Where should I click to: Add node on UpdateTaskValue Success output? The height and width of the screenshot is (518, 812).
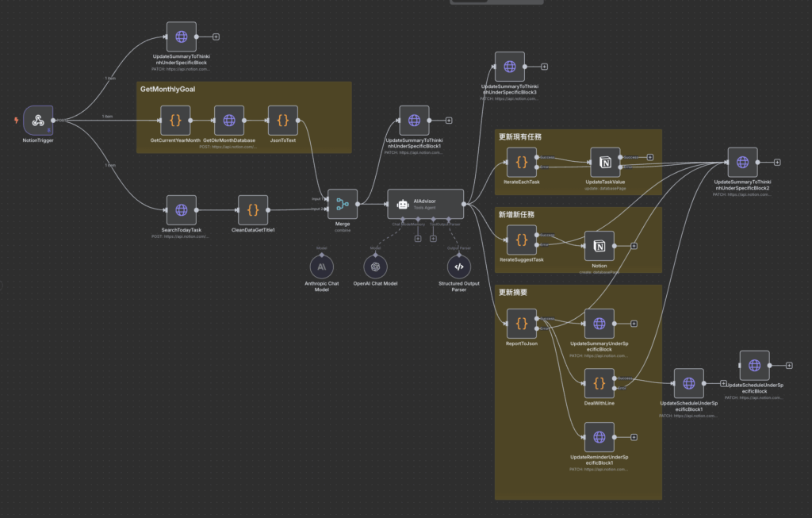click(x=650, y=158)
